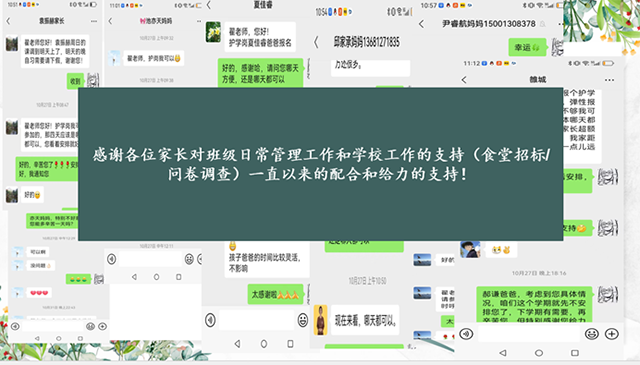Tap Android home button under 馥城 chat
This screenshot has height=365, width=640.
(539, 353)
